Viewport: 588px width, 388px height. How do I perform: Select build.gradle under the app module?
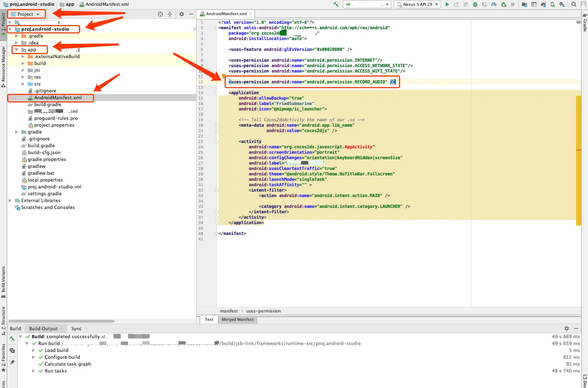48,104
